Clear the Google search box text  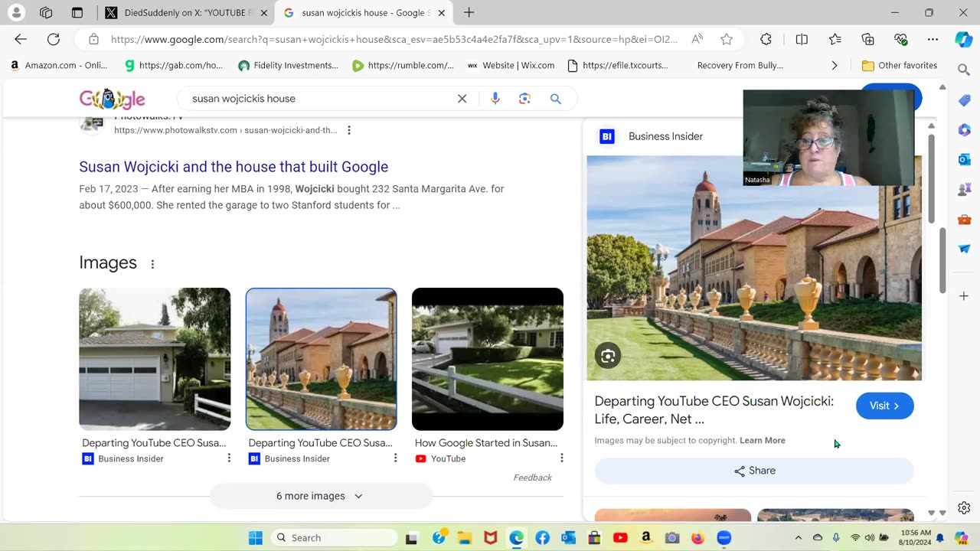462,99
